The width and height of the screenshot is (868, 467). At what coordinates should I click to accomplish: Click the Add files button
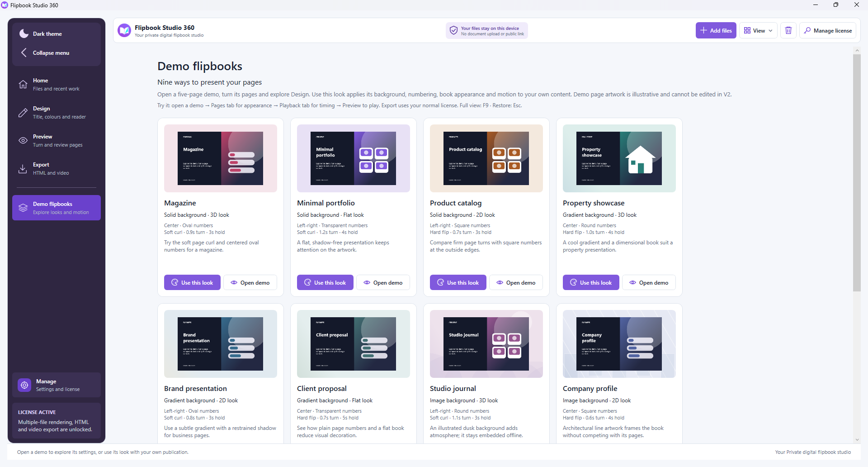tap(716, 30)
